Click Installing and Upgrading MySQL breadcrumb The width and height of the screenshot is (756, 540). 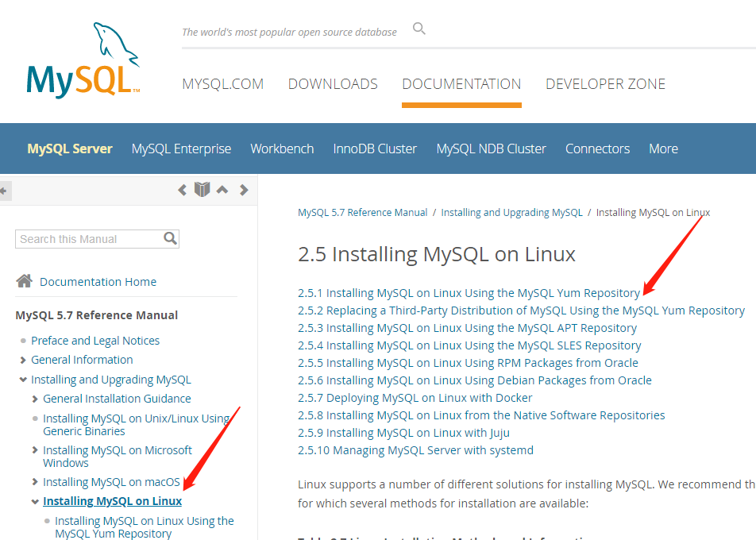point(511,213)
